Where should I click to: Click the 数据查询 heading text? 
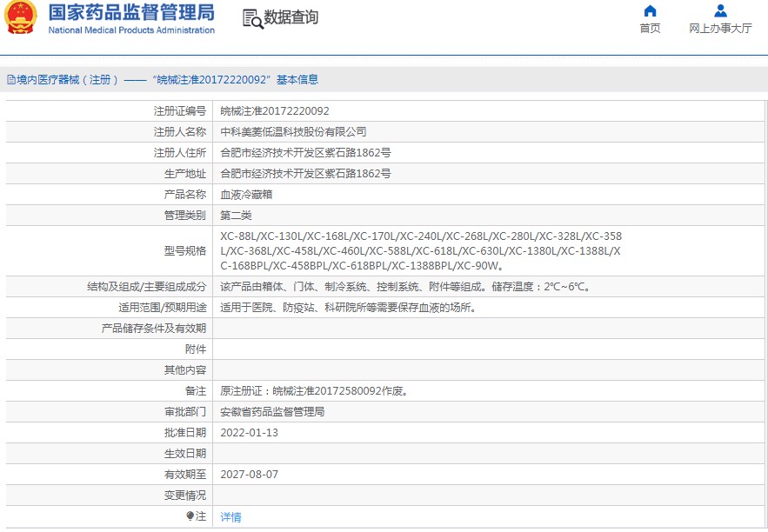point(291,17)
